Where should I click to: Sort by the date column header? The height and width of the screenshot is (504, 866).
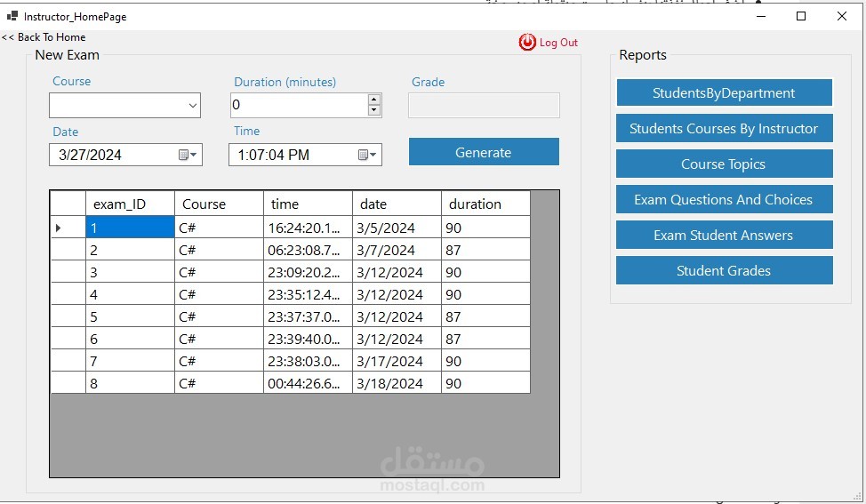point(397,204)
